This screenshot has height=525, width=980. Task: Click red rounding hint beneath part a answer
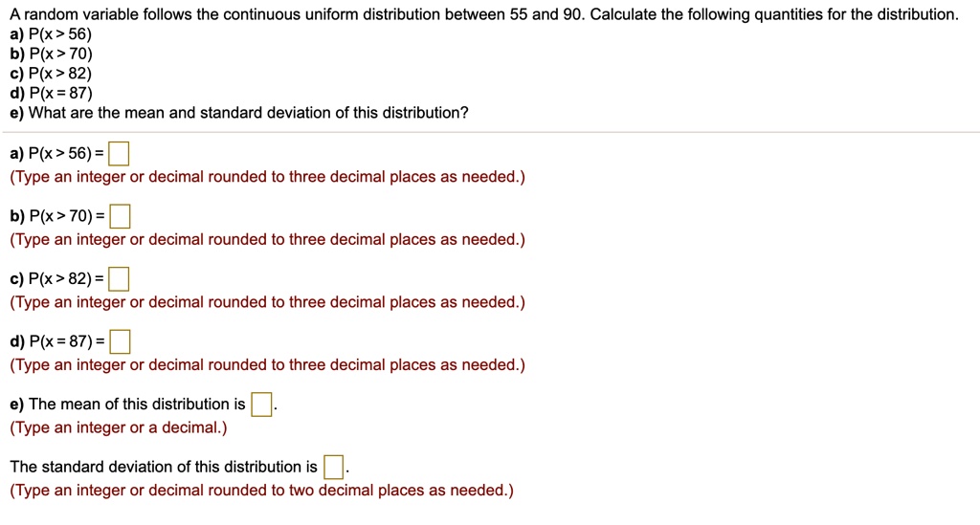tap(268, 177)
